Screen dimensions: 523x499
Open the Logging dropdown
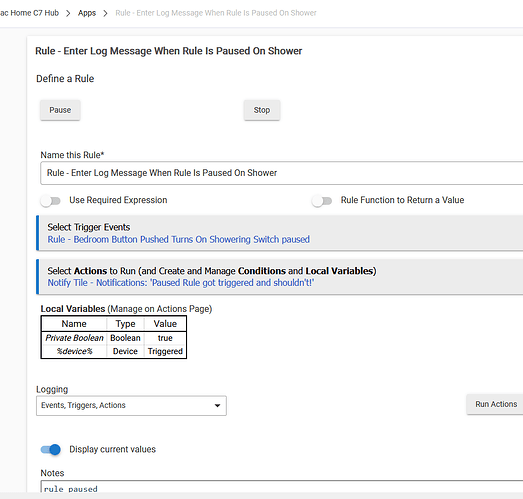point(131,406)
